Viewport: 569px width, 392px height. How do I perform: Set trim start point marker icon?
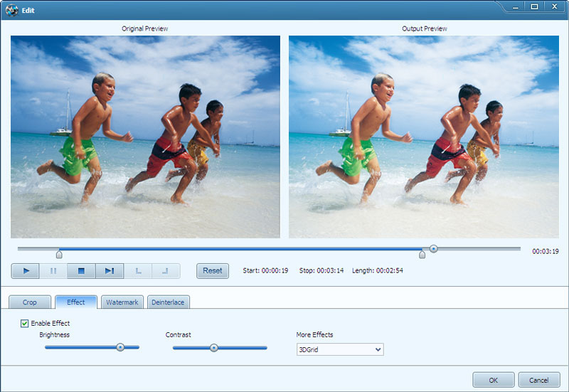(138, 271)
